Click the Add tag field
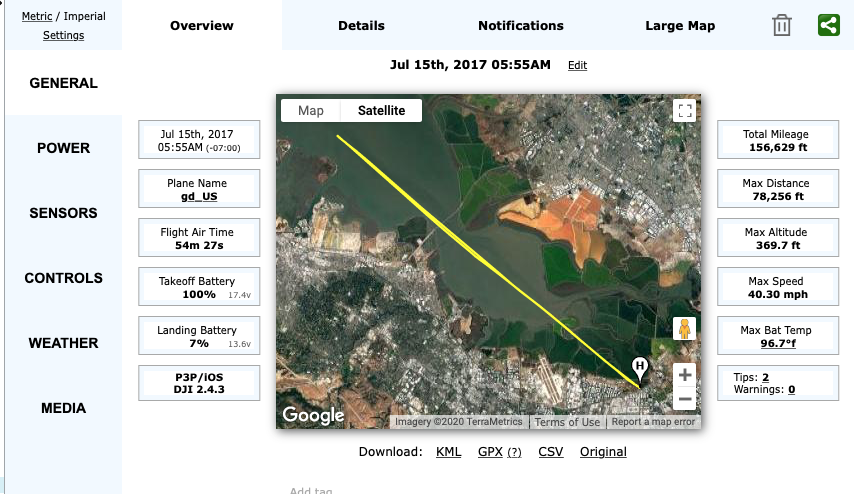The height and width of the screenshot is (494, 854). point(311,490)
